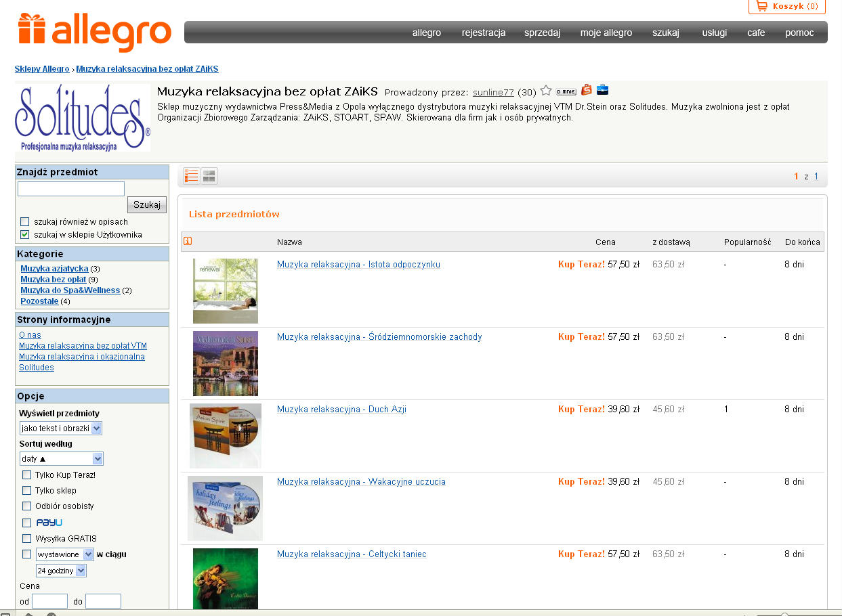This screenshot has width=842, height=616.
Task: Open 'allegro' menu item
Action: pos(427,32)
